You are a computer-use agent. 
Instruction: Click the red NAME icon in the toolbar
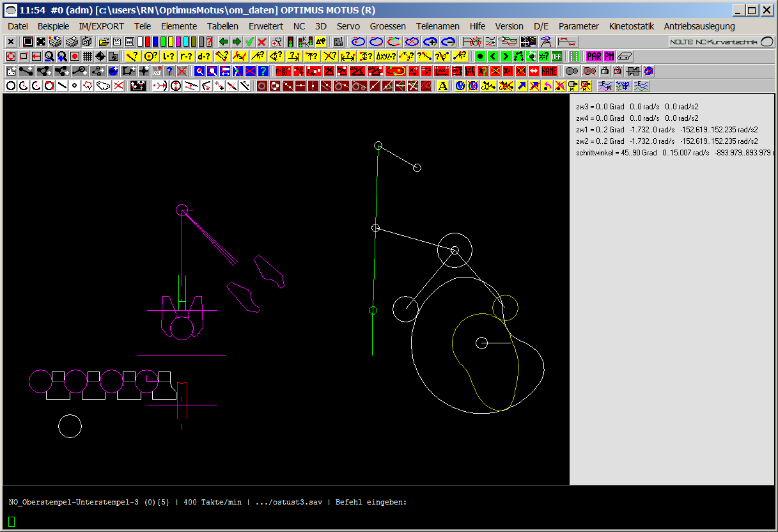[548, 71]
